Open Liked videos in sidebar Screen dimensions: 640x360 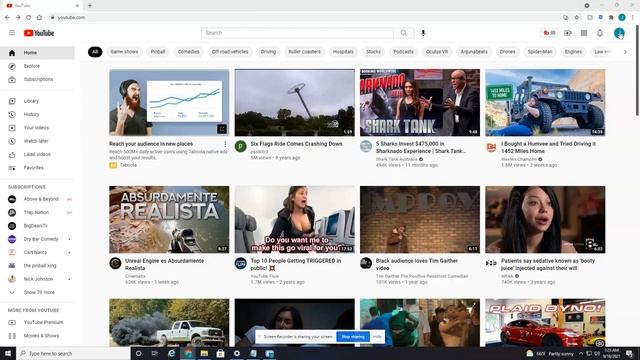37,154
